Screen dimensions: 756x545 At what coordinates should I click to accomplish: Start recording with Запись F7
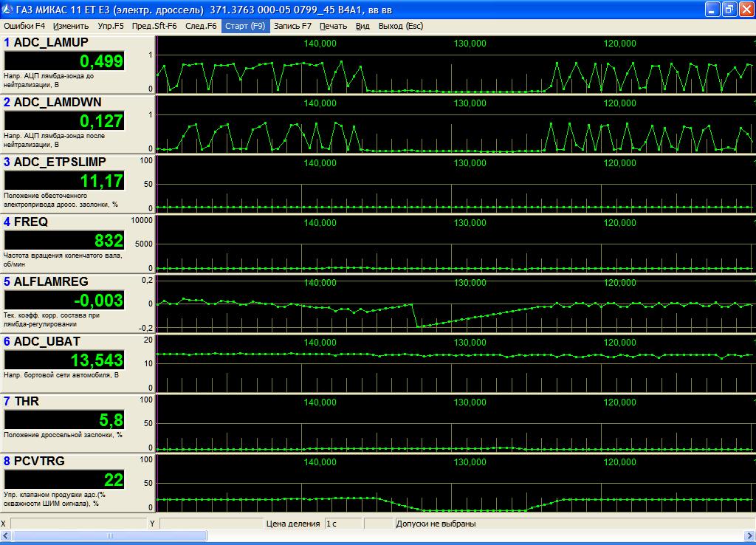tap(292, 26)
